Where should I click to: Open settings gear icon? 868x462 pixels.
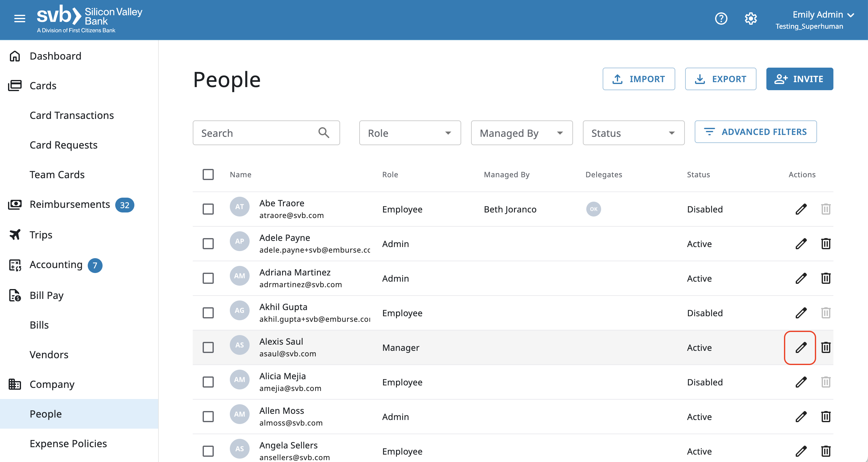tap(750, 19)
